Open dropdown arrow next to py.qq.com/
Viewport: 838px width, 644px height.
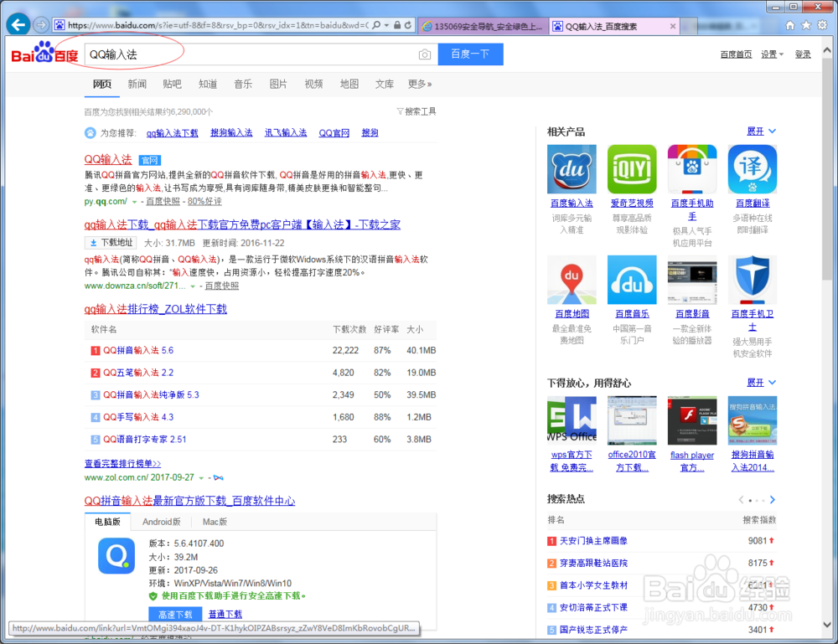(135, 202)
